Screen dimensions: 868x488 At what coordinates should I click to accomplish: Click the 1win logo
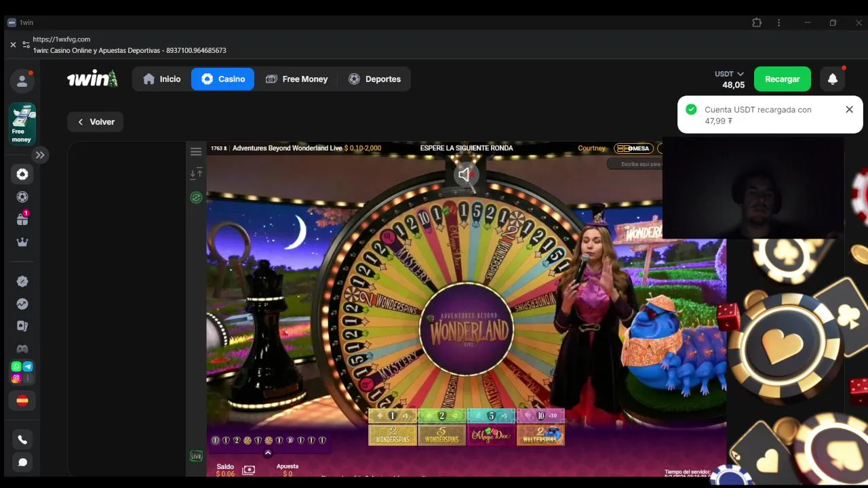pos(92,79)
